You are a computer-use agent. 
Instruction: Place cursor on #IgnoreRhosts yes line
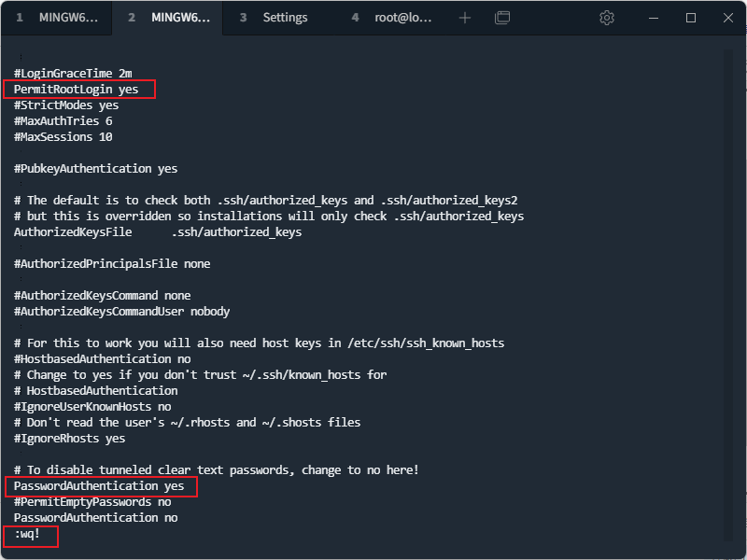point(70,439)
